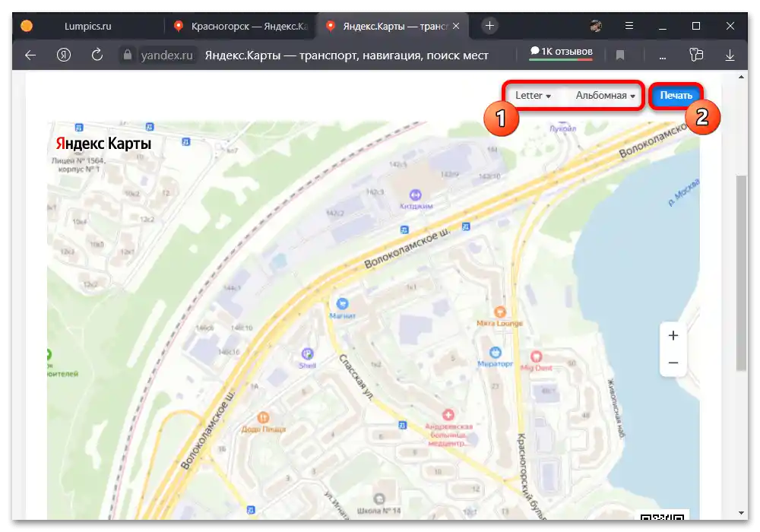Switch to the Lumpics.ru tab
760x532 pixels.
click(87, 26)
